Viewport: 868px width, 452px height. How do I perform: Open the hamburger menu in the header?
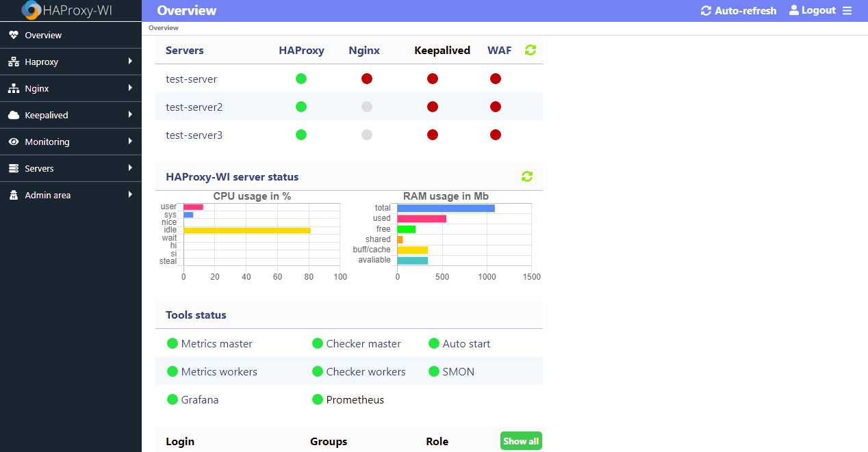(x=847, y=11)
